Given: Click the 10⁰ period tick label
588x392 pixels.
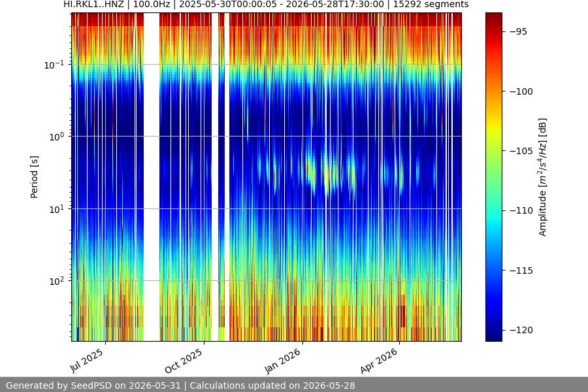Looking at the screenshot, I should click(57, 137).
